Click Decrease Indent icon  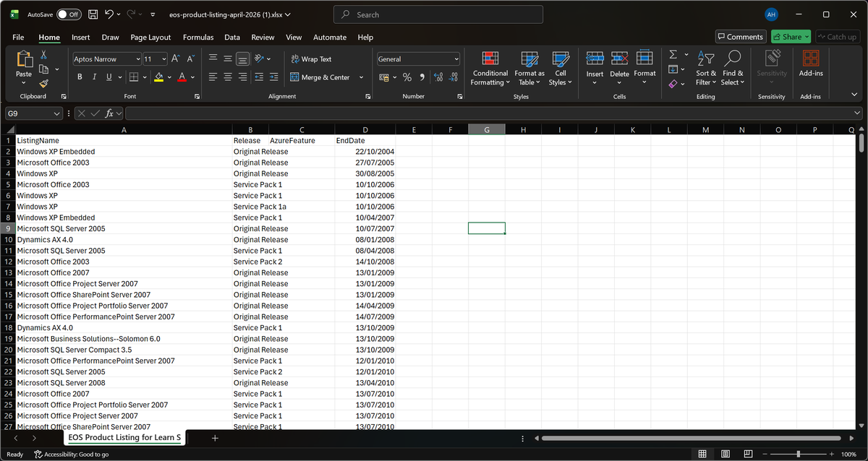coord(259,77)
